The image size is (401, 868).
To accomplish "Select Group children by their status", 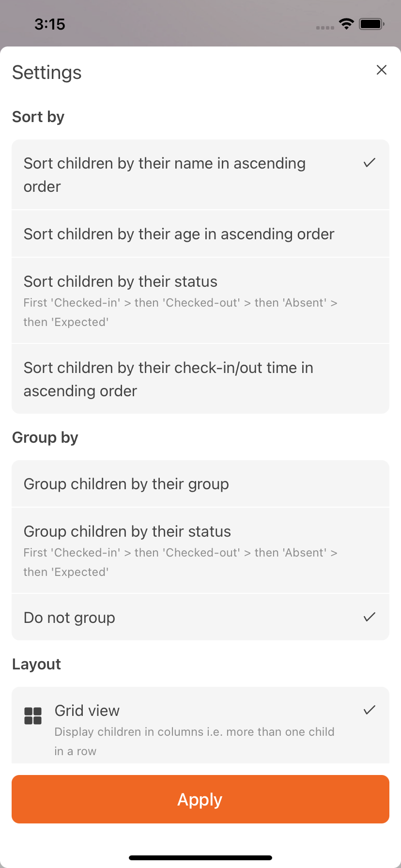I will (127, 531).
